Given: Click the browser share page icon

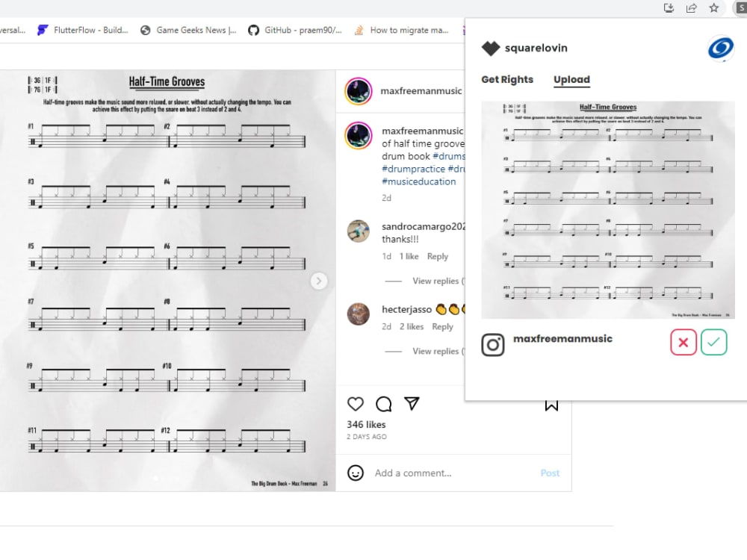Looking at the screenshot, I should tap(691, 7).
